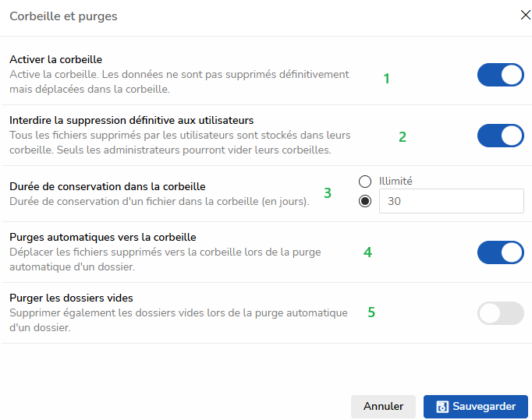Select the radio button beside the 30 field

(x=364, y=201)
